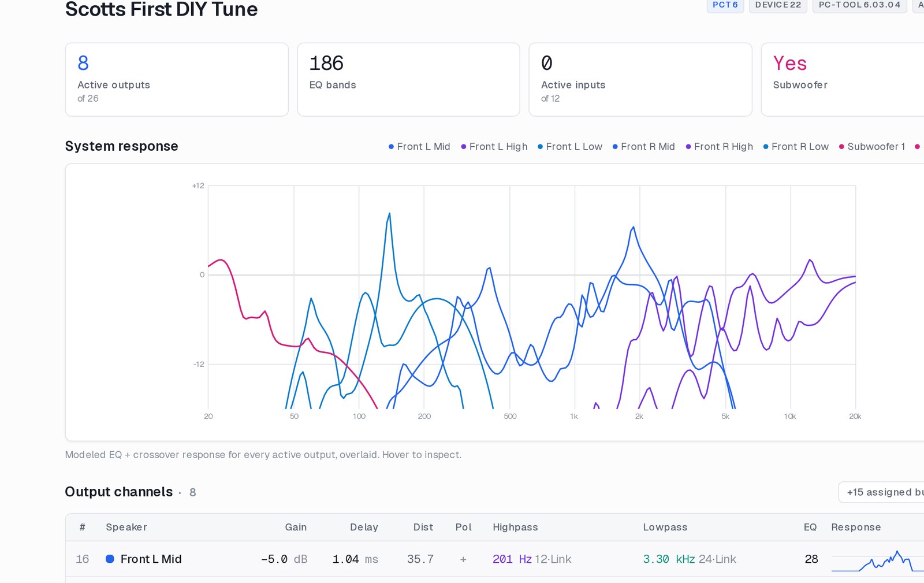Click channel number 16
The image size is (924, 583).
tap(83, 559)
